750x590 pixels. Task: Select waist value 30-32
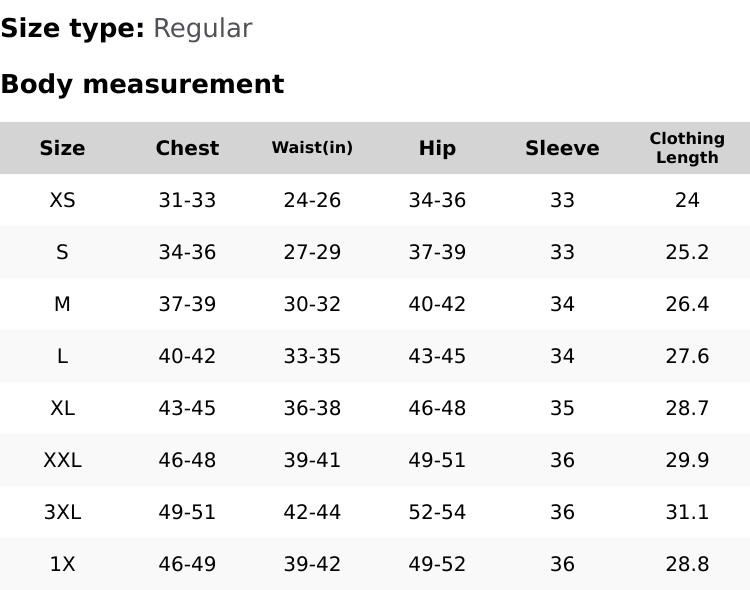tap(312, 304)
